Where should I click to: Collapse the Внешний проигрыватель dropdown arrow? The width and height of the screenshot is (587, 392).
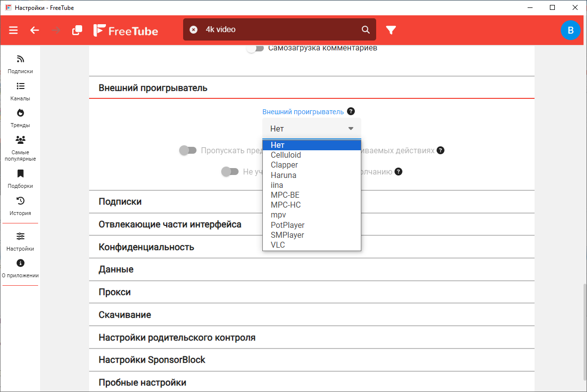click(350, 129)
